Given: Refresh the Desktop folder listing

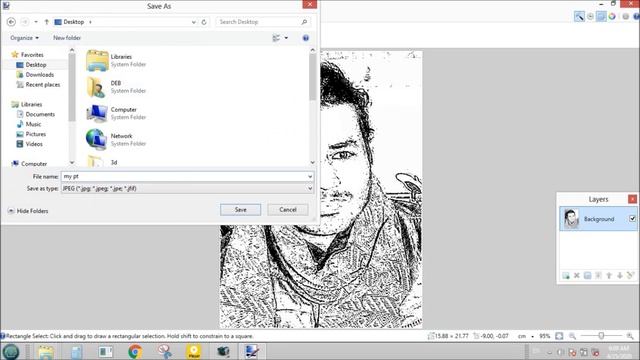Looking at the screenshot, I should [x=204, y=22].
